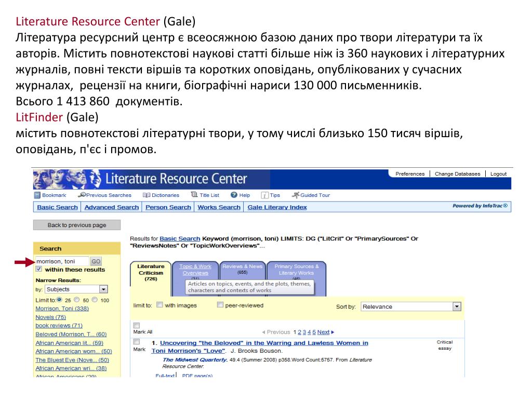Select Limit to 100 radio button
Image resolution: width=532 pixels, height=399 pixels.
tap(95, 300)
